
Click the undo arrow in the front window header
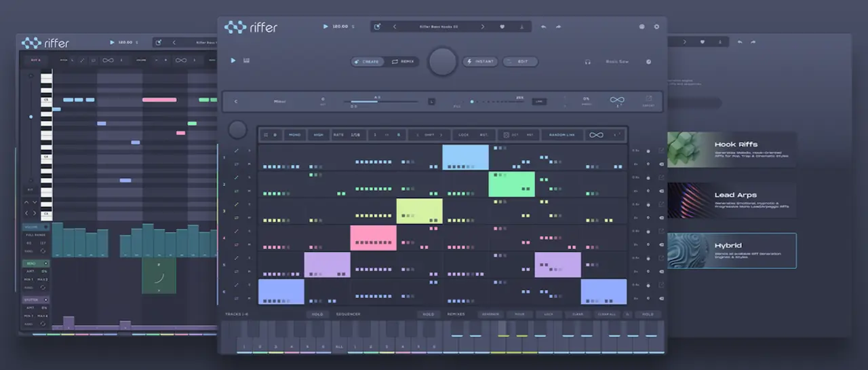543,26
